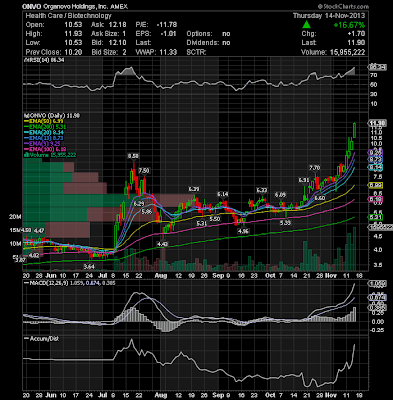
Task: Select the Open price 10.53 in header
Action: [x=73, y=25]
